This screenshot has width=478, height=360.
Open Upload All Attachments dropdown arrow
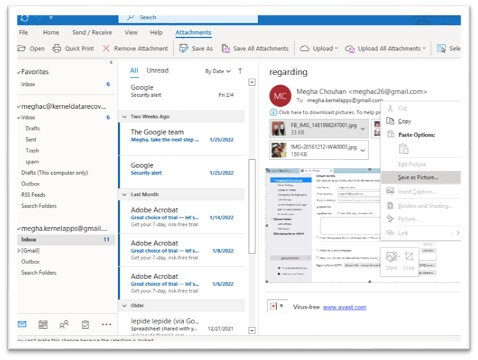(424, 48)
